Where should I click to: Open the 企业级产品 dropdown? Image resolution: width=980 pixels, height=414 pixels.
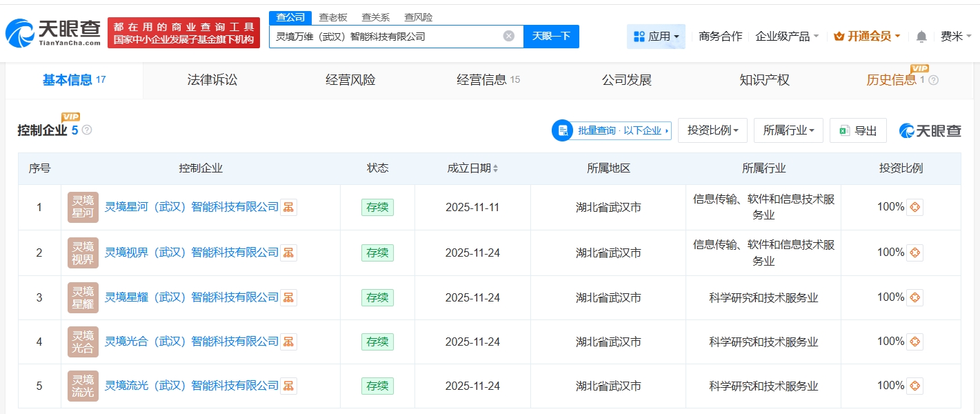coord(787,37)
